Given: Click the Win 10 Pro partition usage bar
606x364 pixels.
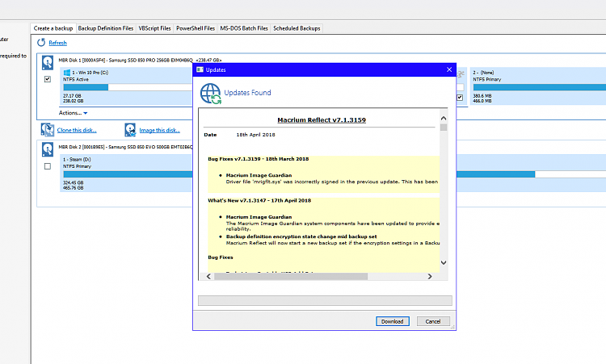Looking at the screenshot, I should [128, 87].
